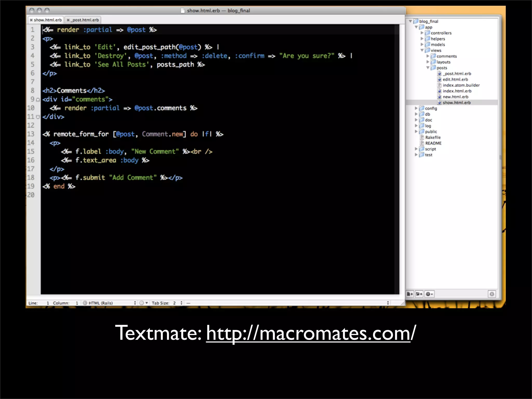Select show.html.erb in project drawer
Image resolution: width=532 pixels, height=399 pixels.
click(x=457, y=103)
